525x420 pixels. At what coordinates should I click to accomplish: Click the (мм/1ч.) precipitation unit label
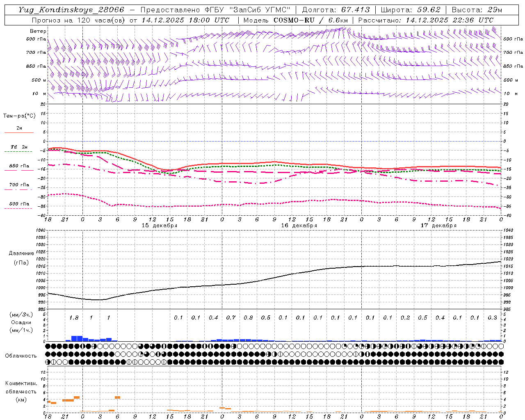point(21,330)
